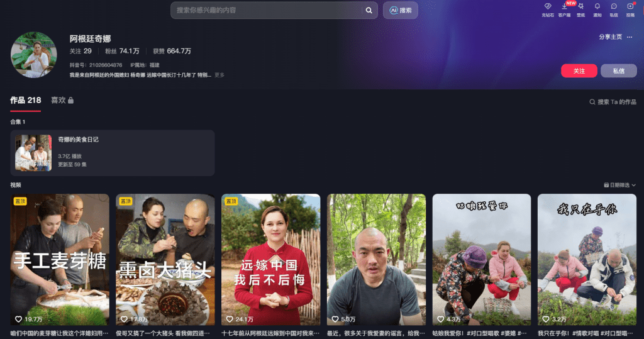
Task: Open the three-dot more options menu
Action: click(x=630, y=37)
